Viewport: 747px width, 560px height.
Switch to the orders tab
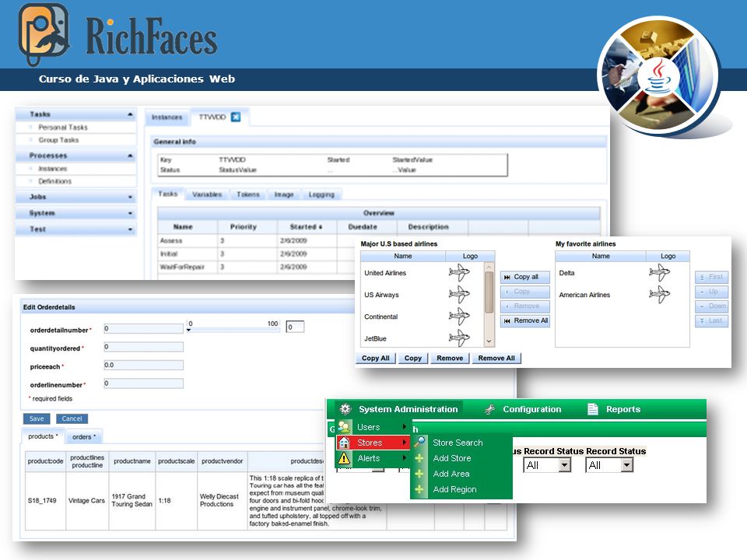click(84, 436)
